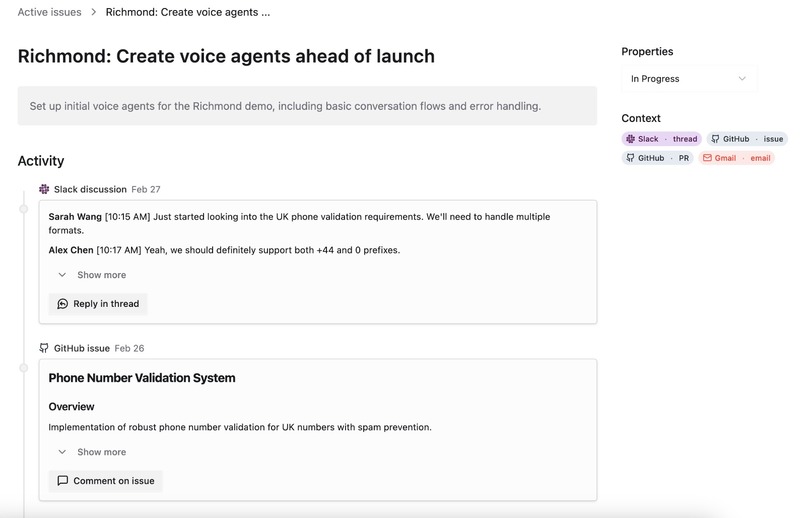Viewport: 806px width, 518px height.
Task: Click the Reply in thread speech bubble icon
Action: [62, 304]
